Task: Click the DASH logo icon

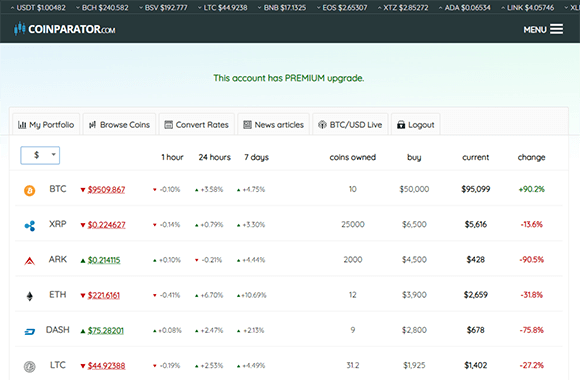Action: pyautogui.click(x=30, y=332)
